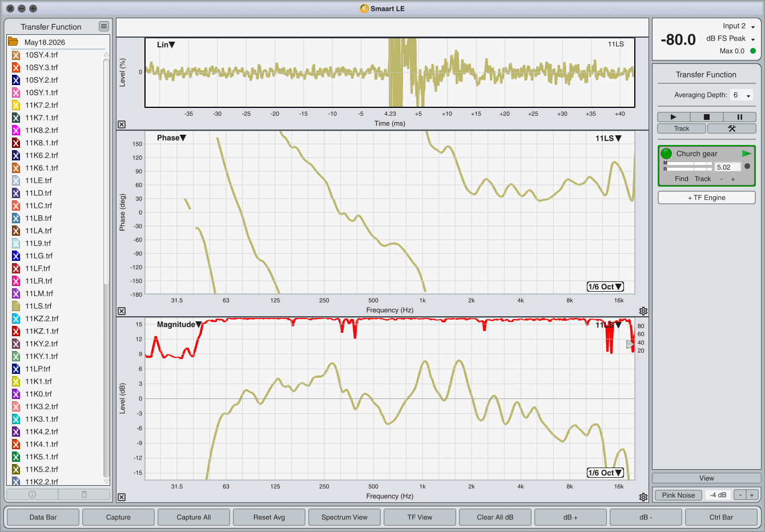Open magnitude graph settings gear

(643, 497)
